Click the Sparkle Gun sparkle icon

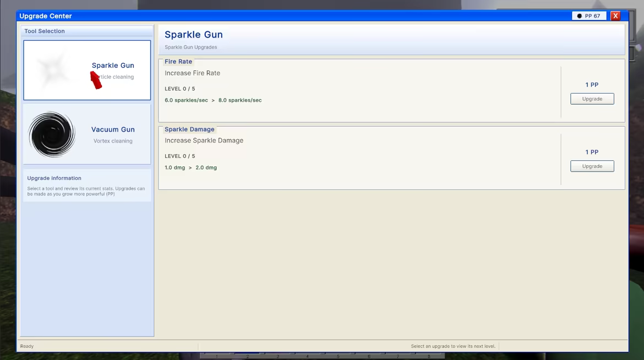click(x=53, y=70)
